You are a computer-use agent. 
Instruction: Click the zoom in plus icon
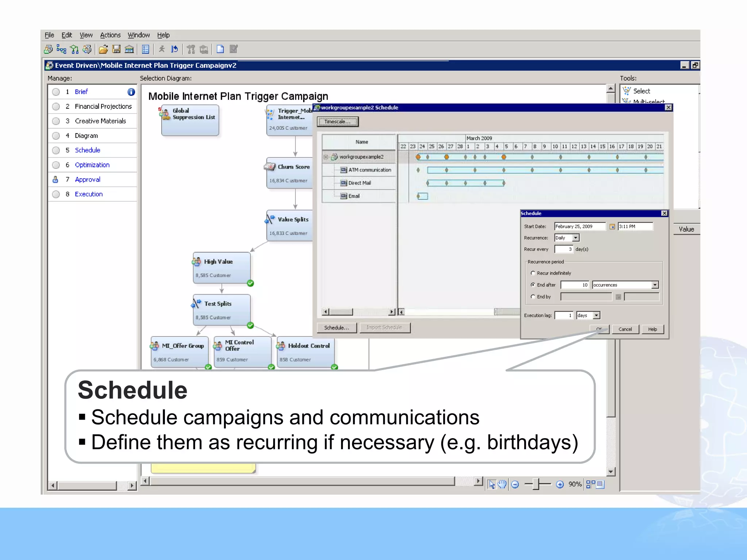coord(560,485)
